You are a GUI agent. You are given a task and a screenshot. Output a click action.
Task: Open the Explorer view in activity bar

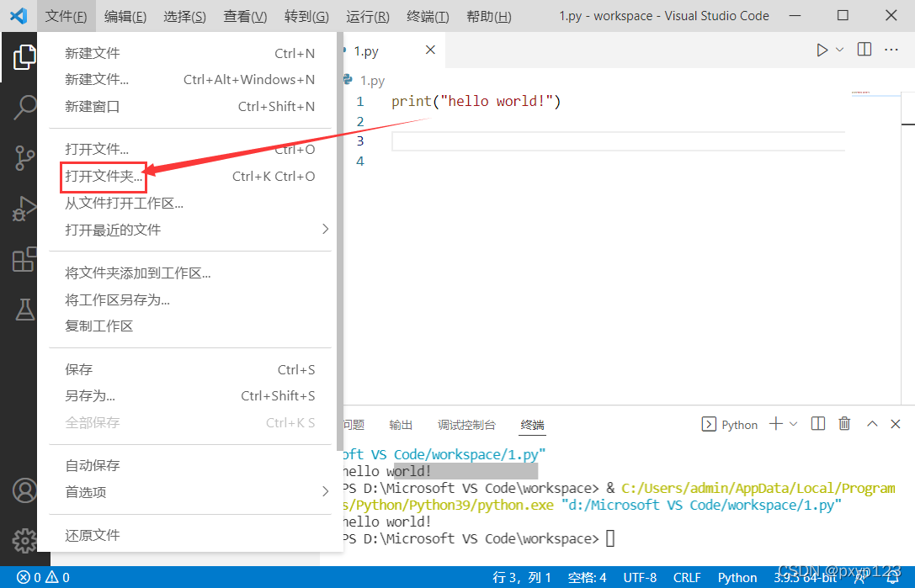click(x=22, y=57)
